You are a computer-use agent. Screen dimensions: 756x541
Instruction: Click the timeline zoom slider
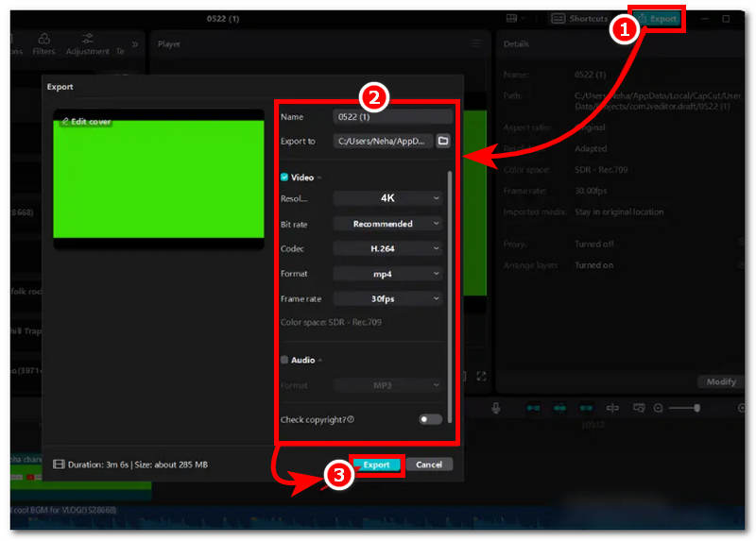[684, 408]
